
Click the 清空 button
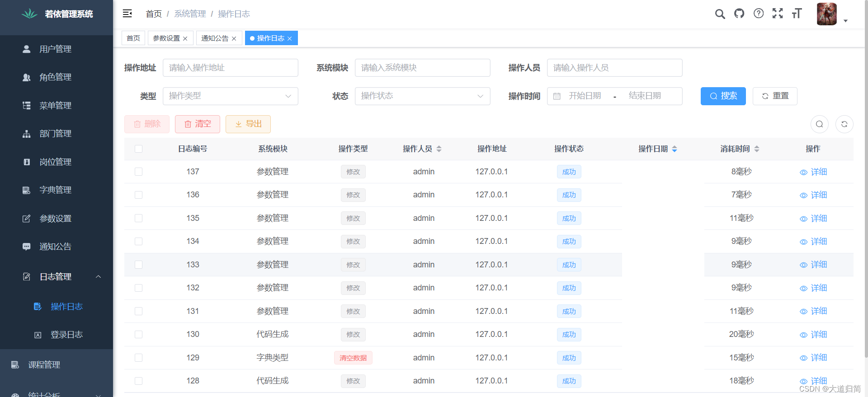(x=198, y=124)
